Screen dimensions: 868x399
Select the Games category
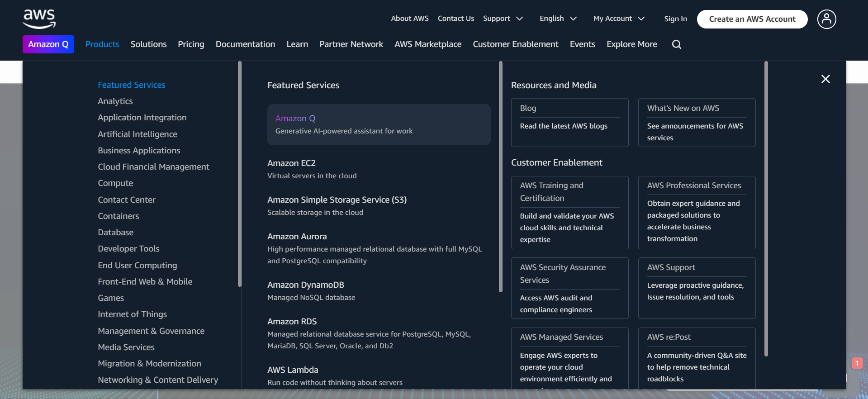(x=111, y=298)
